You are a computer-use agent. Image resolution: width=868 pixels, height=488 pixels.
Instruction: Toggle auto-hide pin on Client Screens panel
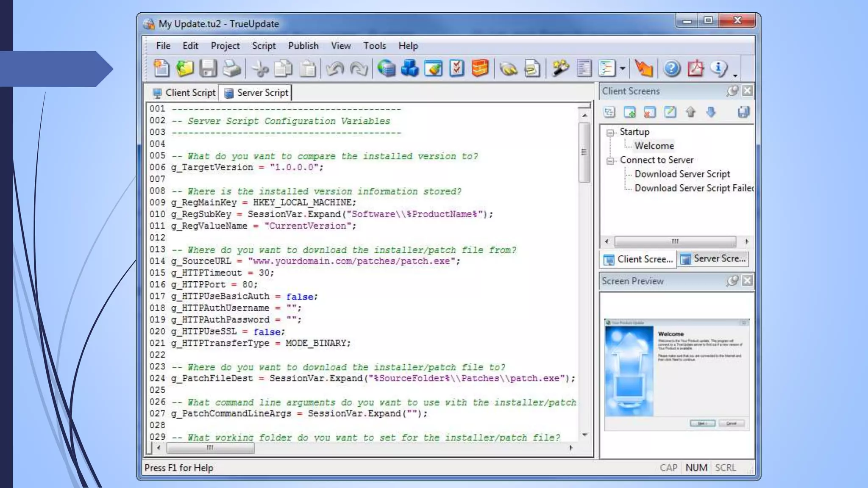[732, 91]
